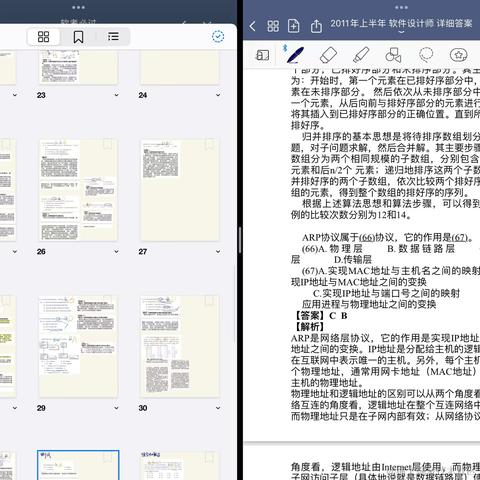Tap ARP协议属于(66)协议 question line
This screenshot has height=480, width=480.
click(x=388, y=238)
